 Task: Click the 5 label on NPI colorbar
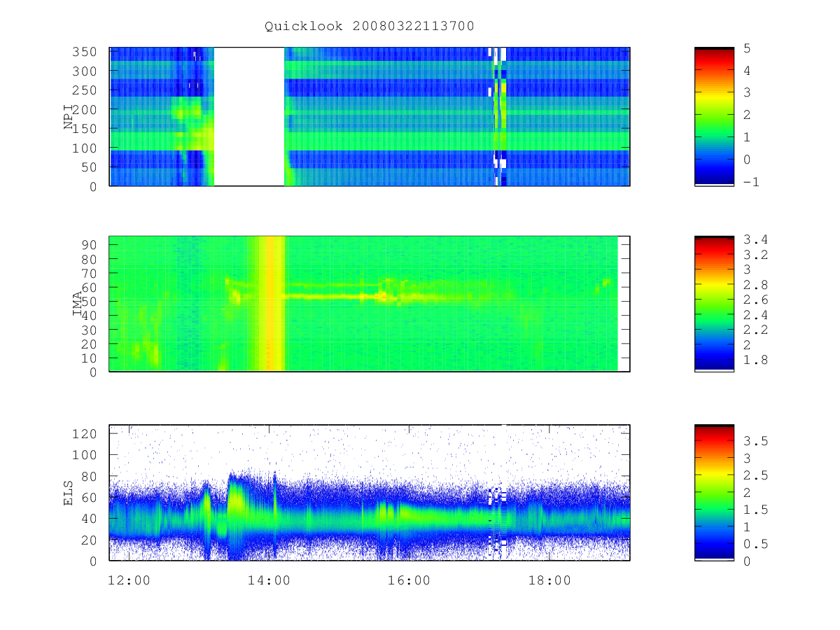[748, 48]
